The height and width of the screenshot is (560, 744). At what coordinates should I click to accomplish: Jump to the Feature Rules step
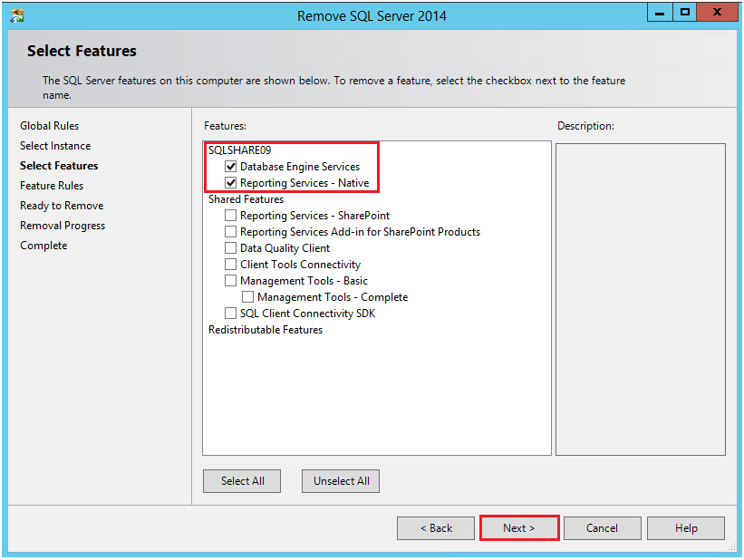click(x=52, y=186)
